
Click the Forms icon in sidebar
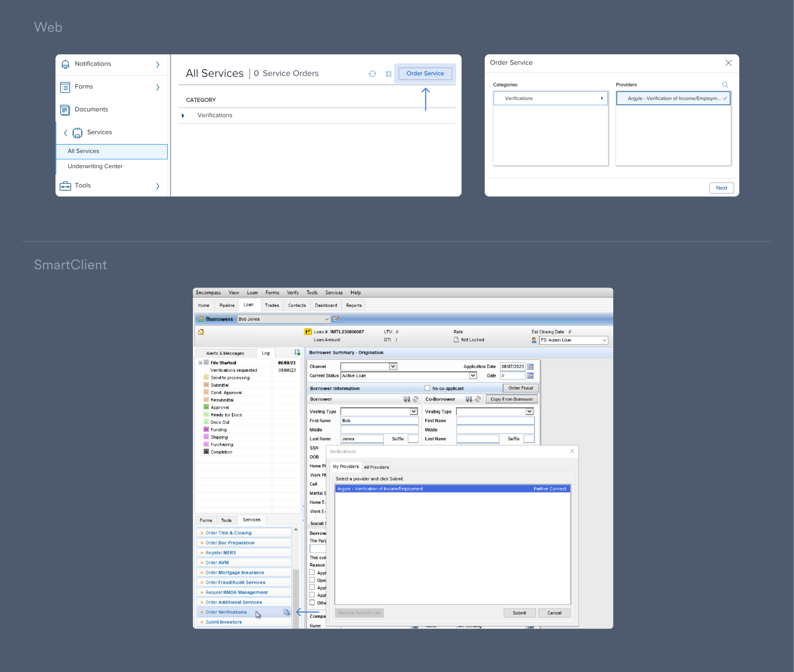coord(66,87)
